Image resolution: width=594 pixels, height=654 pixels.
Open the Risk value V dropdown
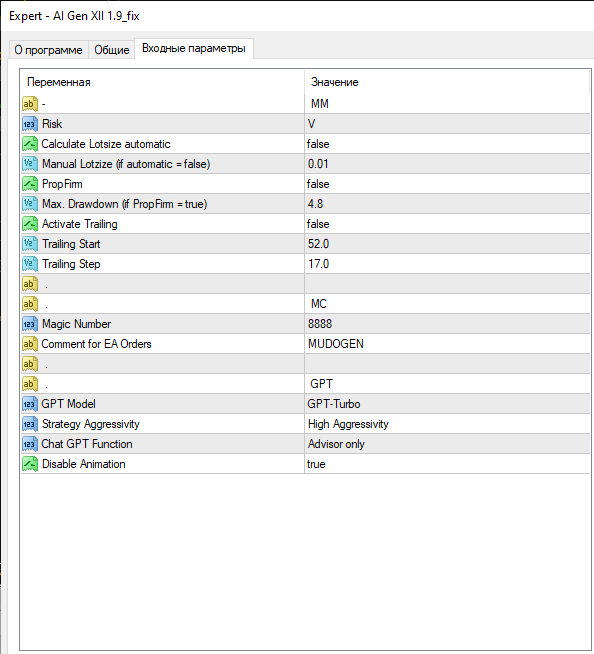pyautogui.click(x=447, y=124)
